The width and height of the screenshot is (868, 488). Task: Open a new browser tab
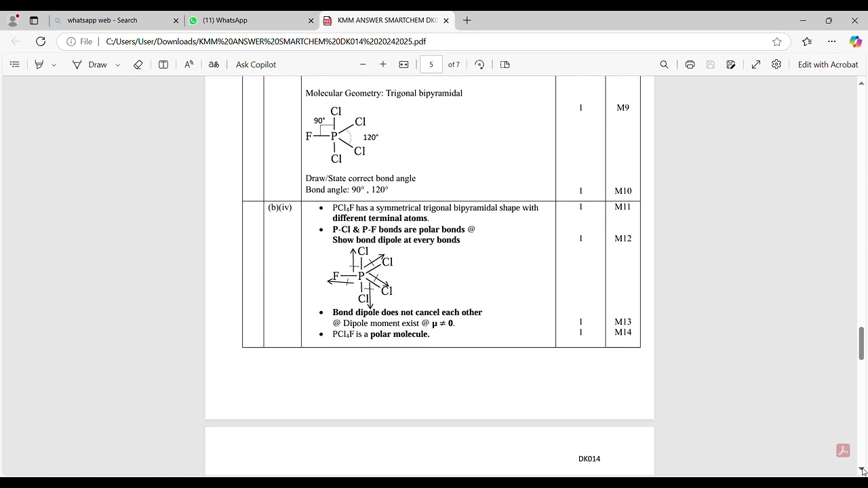point(467,20)
